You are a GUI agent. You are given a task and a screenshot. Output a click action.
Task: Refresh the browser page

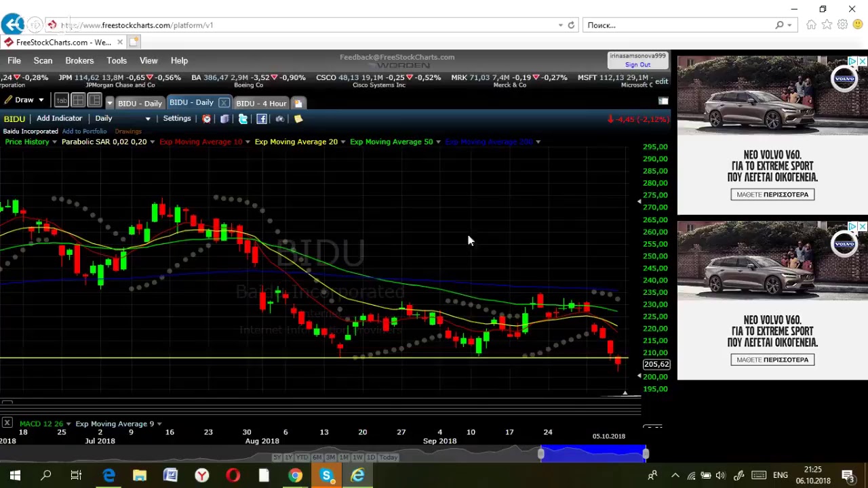point(571,25)
